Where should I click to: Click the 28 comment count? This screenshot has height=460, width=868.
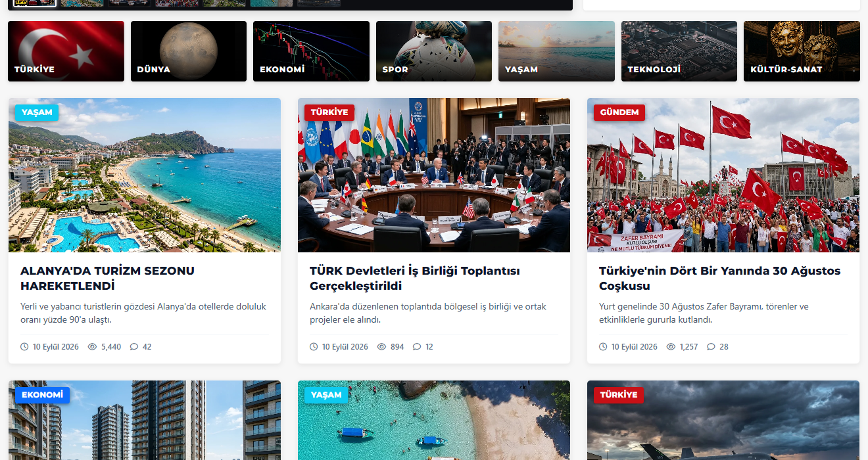click(724, 346)
